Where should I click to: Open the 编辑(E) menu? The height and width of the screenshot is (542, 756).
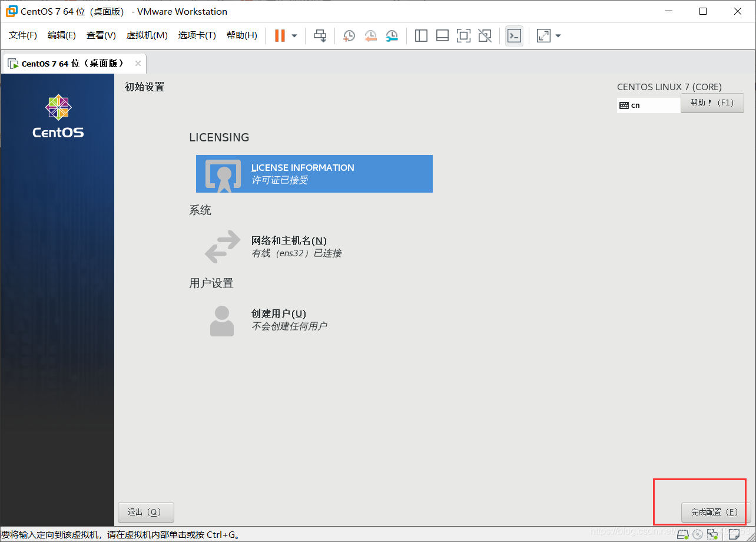pos(62,35)
